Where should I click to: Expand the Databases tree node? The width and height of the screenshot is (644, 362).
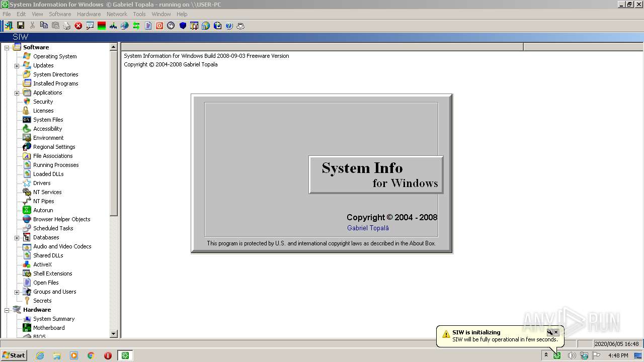point(17,237)
